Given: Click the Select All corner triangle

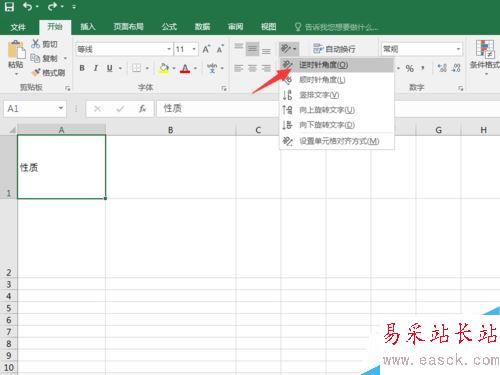Looking at the screenshot, I should (x=11, y=130).
